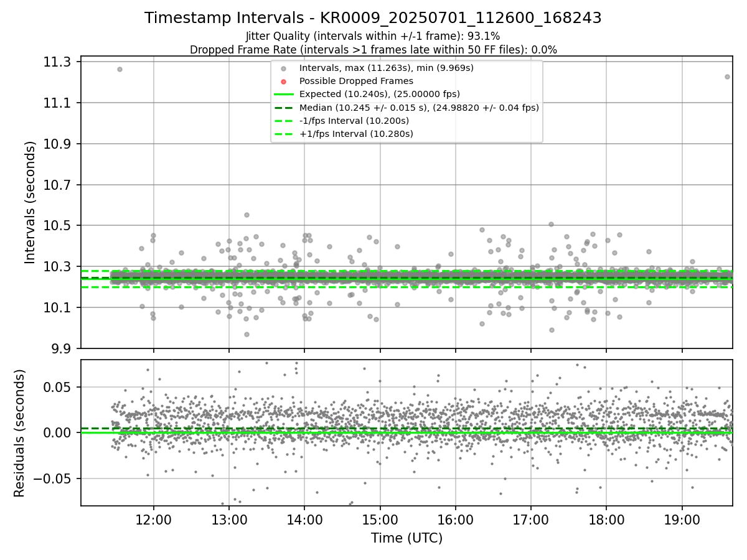Click the 10.9 y-axis tick label

(x=59, y=144)
